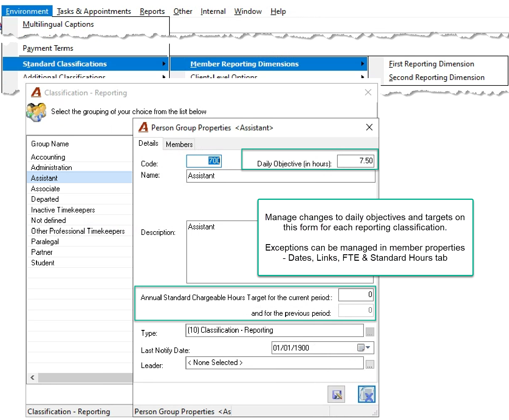Switch to the Members tab

179,144
